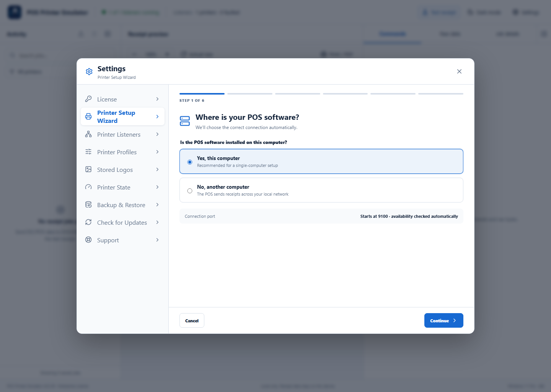Expand the Backup & Restore chevron

[157, 205]
